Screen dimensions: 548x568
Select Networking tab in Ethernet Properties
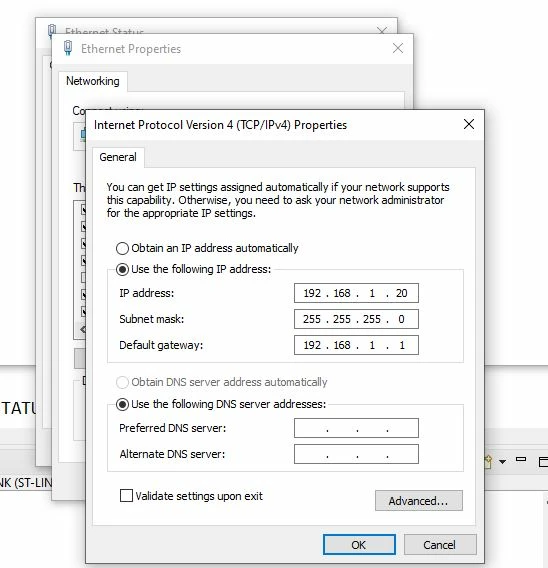(x=93, y=81)
